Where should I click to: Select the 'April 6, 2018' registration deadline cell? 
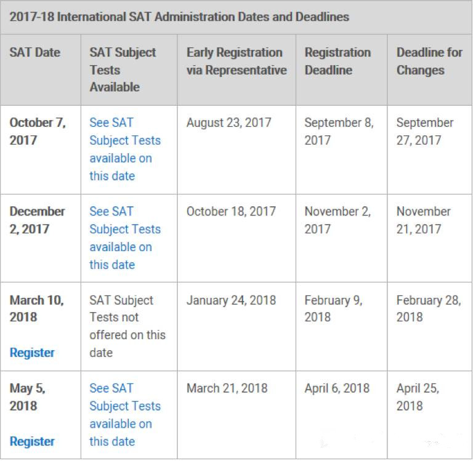[x=337, y=388]
